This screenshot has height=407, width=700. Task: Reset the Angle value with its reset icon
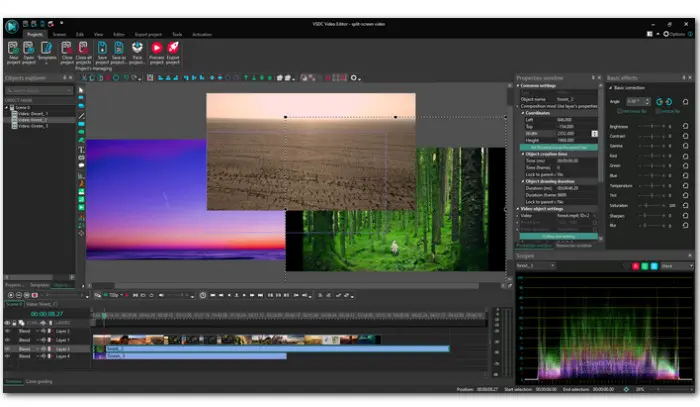pyautogui.click(x=685, y=102)
